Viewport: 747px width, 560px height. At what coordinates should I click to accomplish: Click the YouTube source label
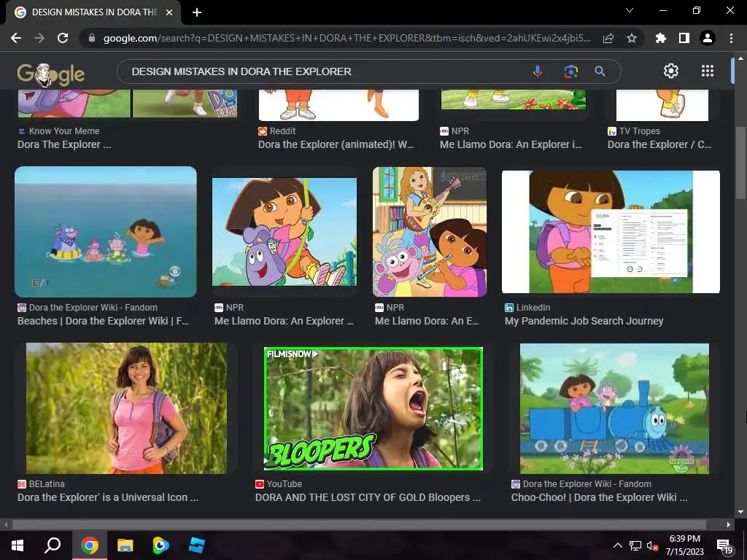[285, 484]
